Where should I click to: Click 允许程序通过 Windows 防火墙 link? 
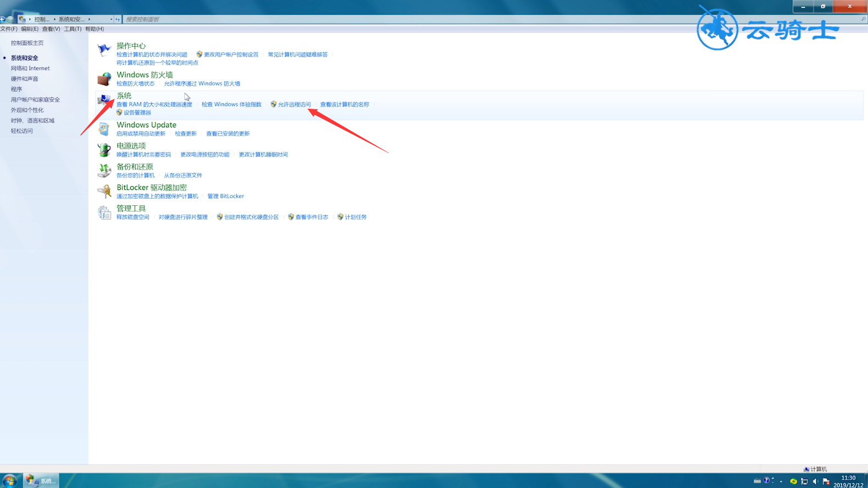(202, 84)
